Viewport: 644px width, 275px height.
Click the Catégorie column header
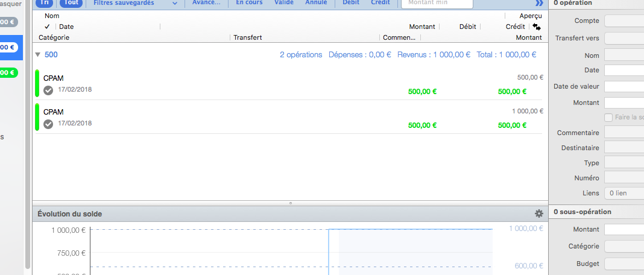(x=54, y=37)
